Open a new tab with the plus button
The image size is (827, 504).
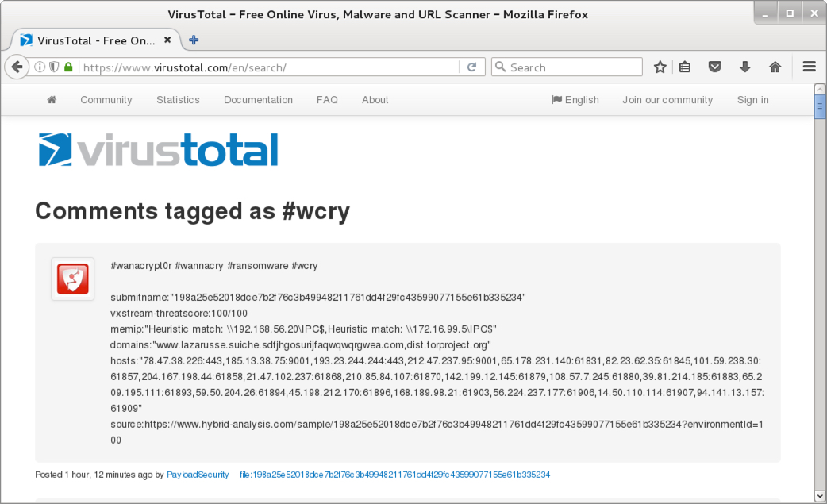coord(194,40)
